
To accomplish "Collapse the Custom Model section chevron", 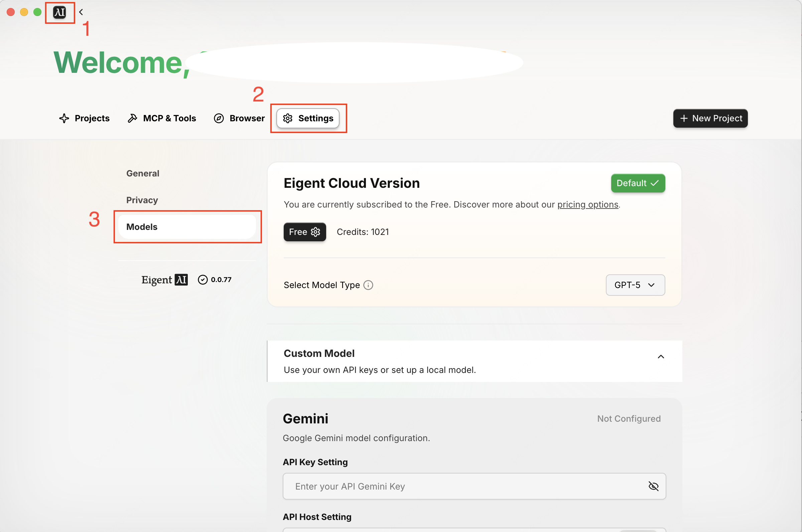I will coord(661,357).
